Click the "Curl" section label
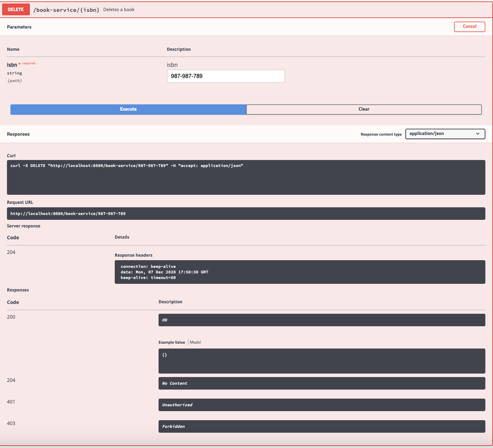Screen dimensions: 493x448 click(11, 156)
